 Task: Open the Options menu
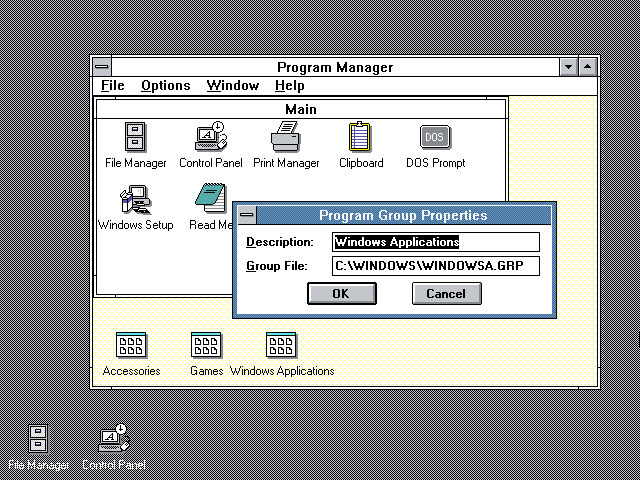166,86
